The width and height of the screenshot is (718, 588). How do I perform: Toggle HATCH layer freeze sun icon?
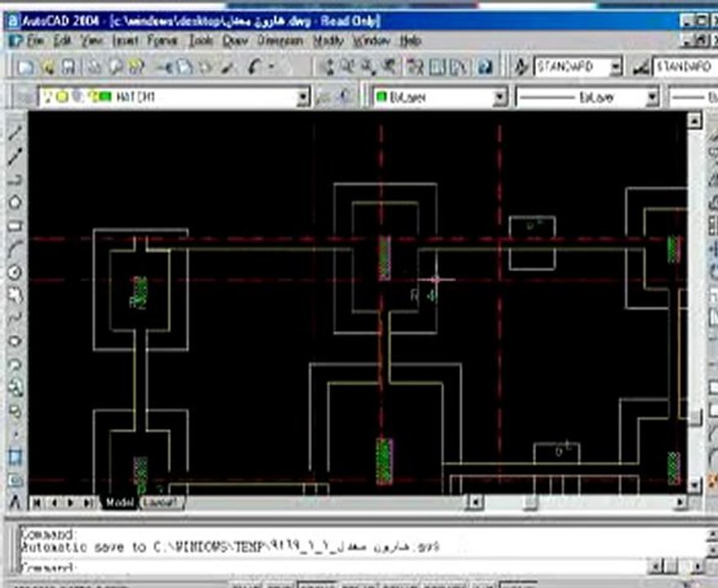(62, 96)
